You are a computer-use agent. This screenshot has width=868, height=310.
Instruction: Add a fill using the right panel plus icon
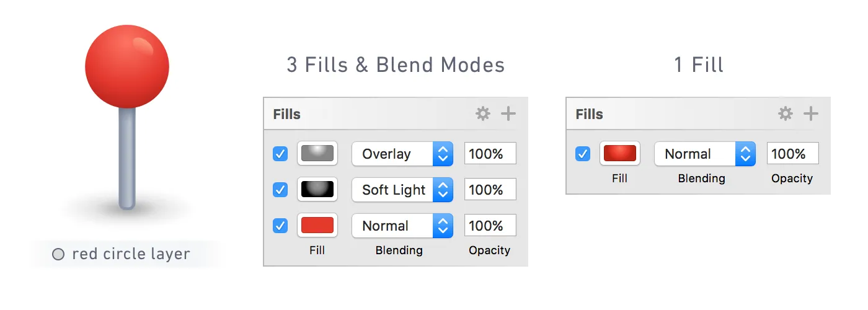coord(811,113)
